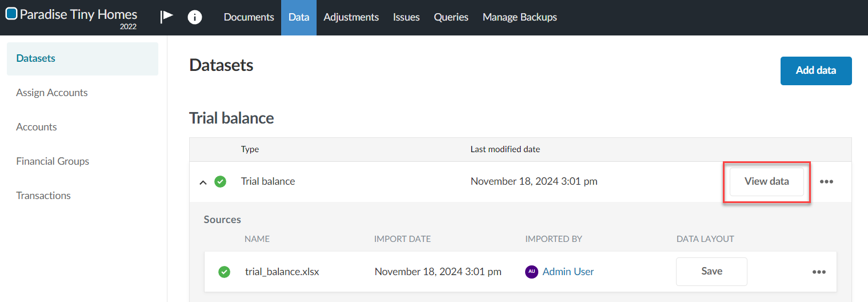Go to the Issues tab
The height and width of the screenshot is (302, 868).
[x=406, y=17]
